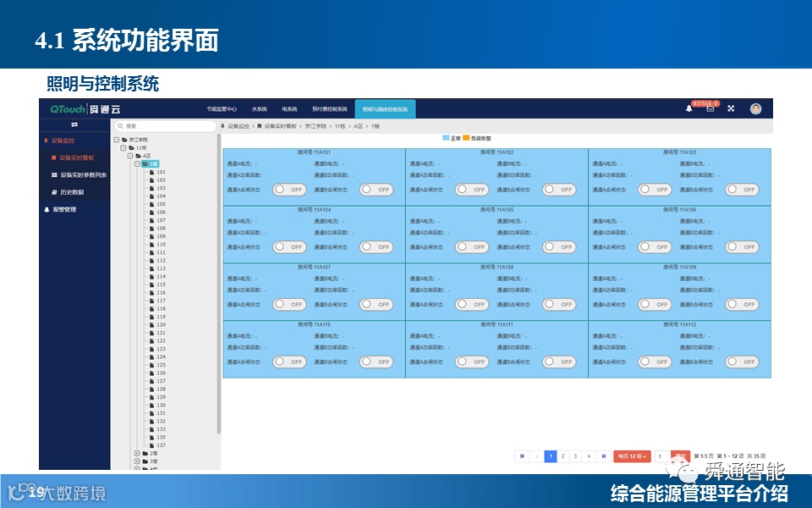Viewport: 812px width, 508px height.
Task: Click the pin icon beside 设备监控 sidebar item
Action: tap(46, 141)
